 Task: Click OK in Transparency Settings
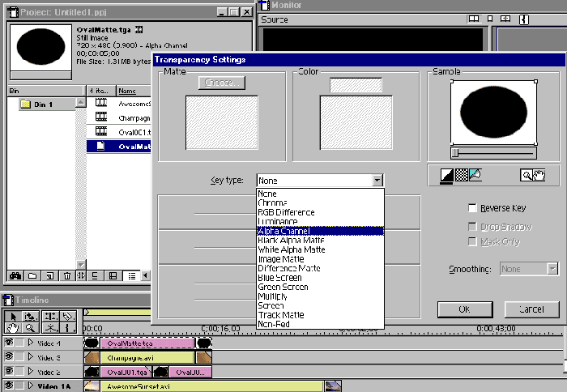pos(465,309)
